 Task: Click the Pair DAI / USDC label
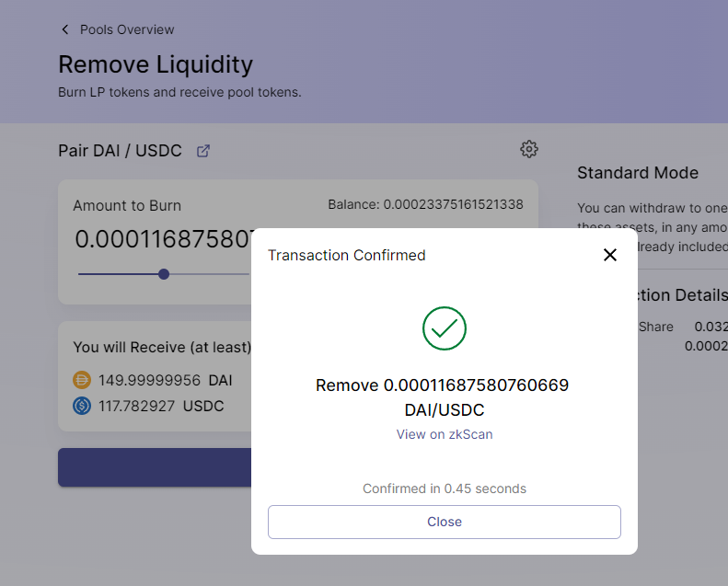click(120, 151)
